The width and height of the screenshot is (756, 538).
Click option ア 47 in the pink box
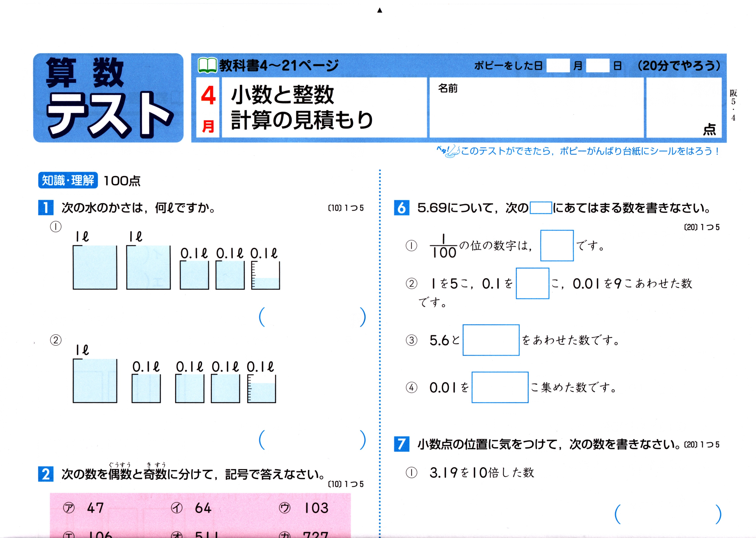[84, 508]
